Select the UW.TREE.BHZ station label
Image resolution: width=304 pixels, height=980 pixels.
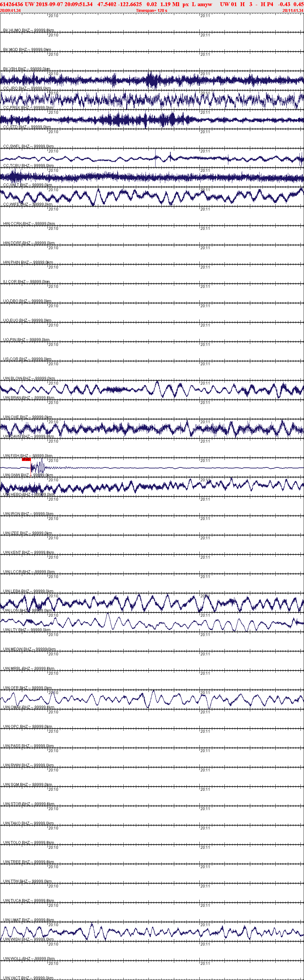click(x=28, y=862)
